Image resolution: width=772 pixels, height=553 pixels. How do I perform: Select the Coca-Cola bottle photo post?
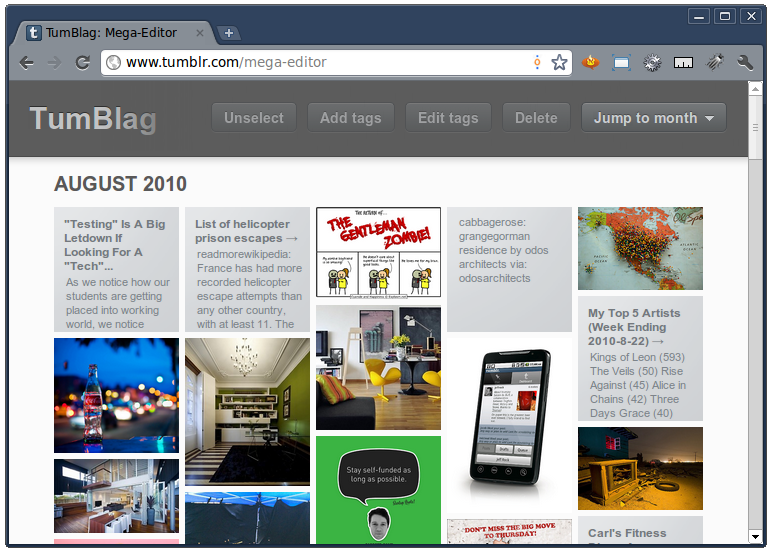coord(116,395)
